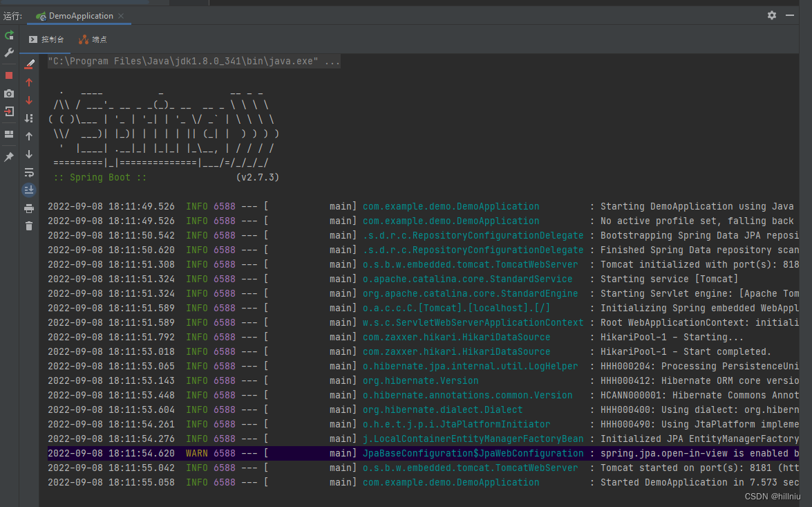
Task: Click o.s.b.w.embedded.tomcat.TomcatWebServer logger at 18:11:51.308
Action: (470, 264)
